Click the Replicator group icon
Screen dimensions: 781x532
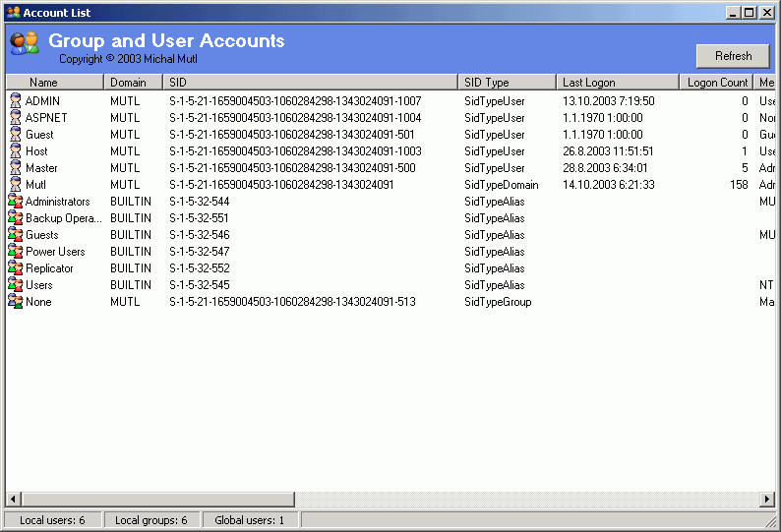click(x=15, y=267)
